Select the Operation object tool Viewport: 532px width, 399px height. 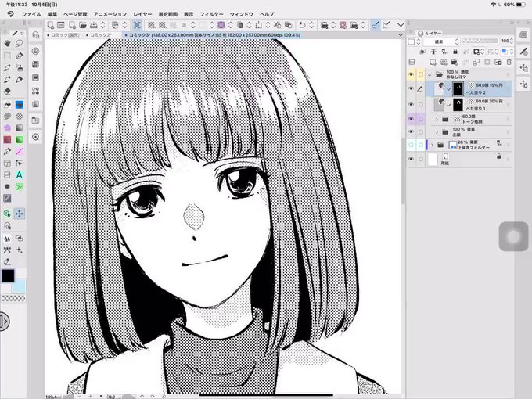[x=7, y=214]
